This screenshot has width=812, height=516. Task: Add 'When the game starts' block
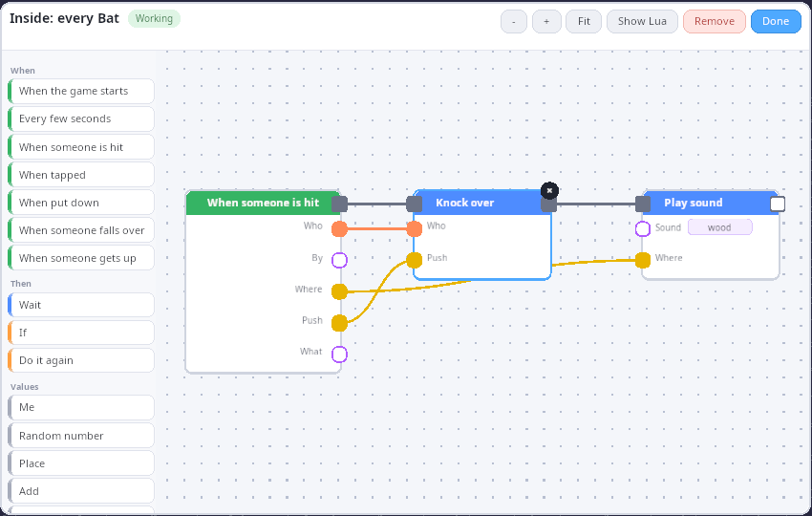(81, 91)
